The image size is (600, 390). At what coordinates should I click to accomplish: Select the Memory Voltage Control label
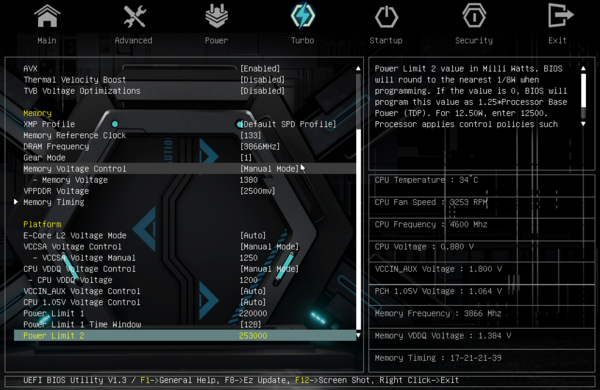point(75,168)
